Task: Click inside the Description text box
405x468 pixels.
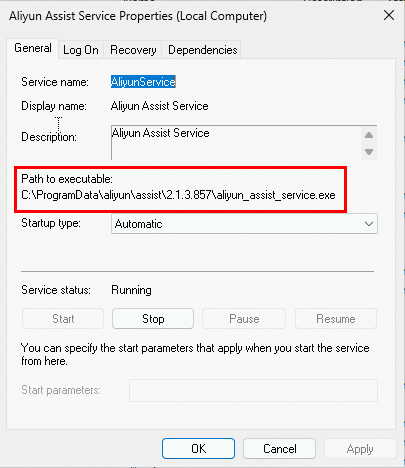Action: click(236, 143)
